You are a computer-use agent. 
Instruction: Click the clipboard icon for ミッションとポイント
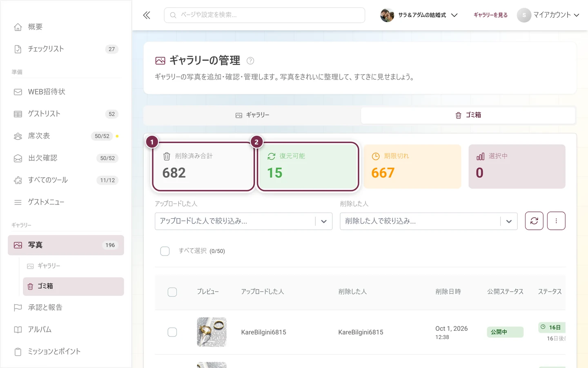(18, 352)
